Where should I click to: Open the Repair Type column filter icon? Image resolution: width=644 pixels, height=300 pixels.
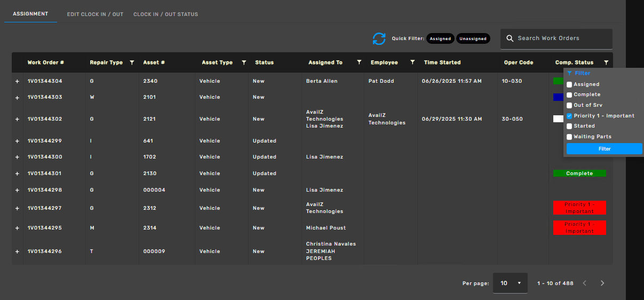132,62
